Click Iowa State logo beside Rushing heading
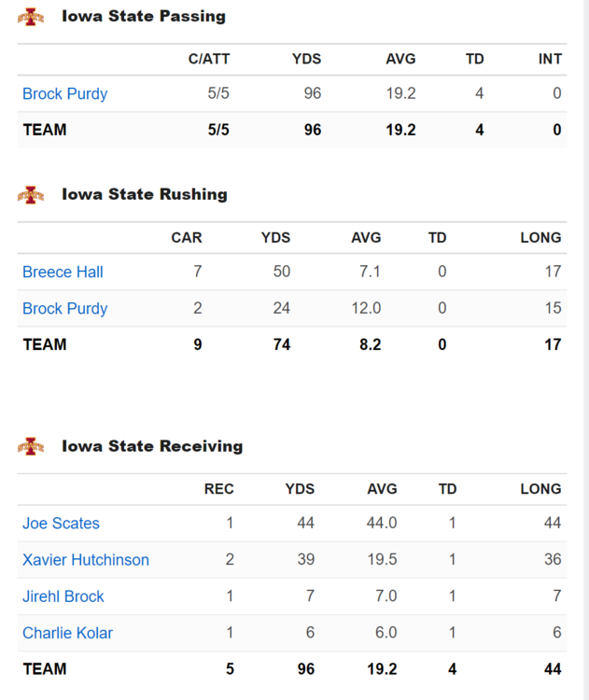This screenshot has width=589, height=700. 31,195
